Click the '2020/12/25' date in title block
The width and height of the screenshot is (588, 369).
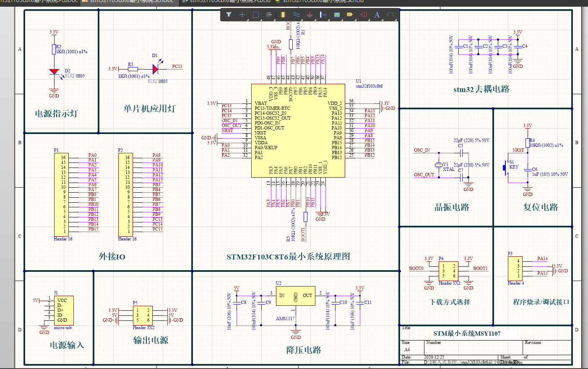434,357
